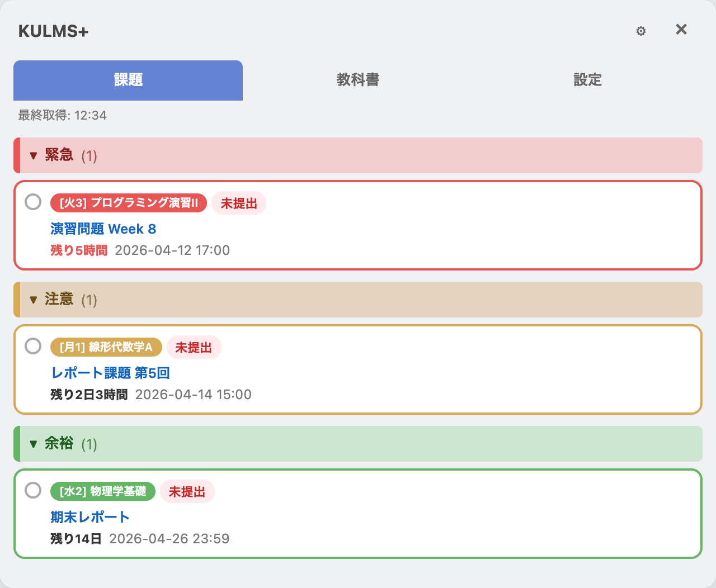Close the KULMS+ panel with X
This screenshot has width=716, height=588.
[681, 30]
